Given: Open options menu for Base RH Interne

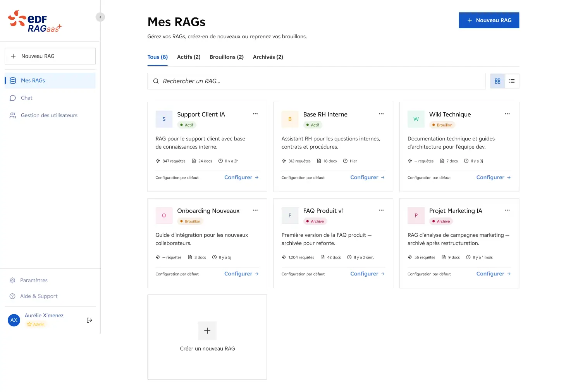Looking at the screenshot, I should point(381,114).
